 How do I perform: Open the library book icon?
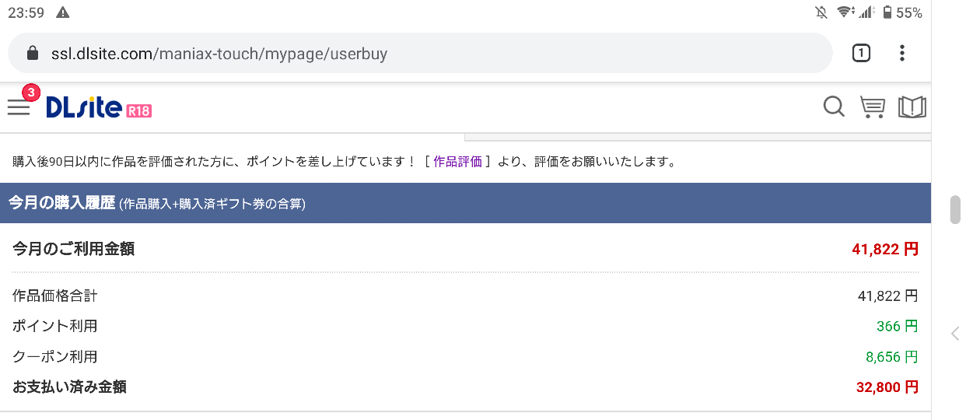[912, 107]
